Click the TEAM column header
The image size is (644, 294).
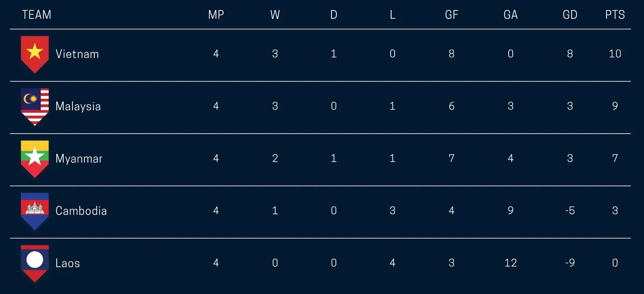(37, 15)
